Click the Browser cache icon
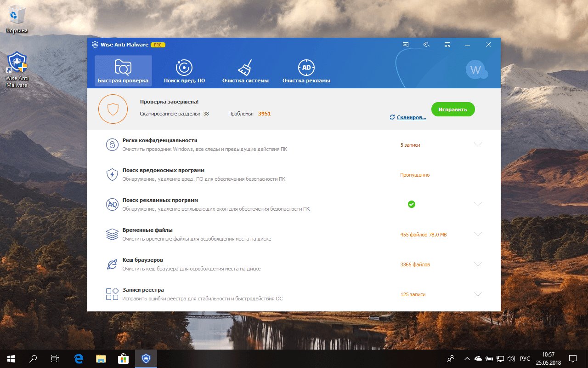 point(112,264)
